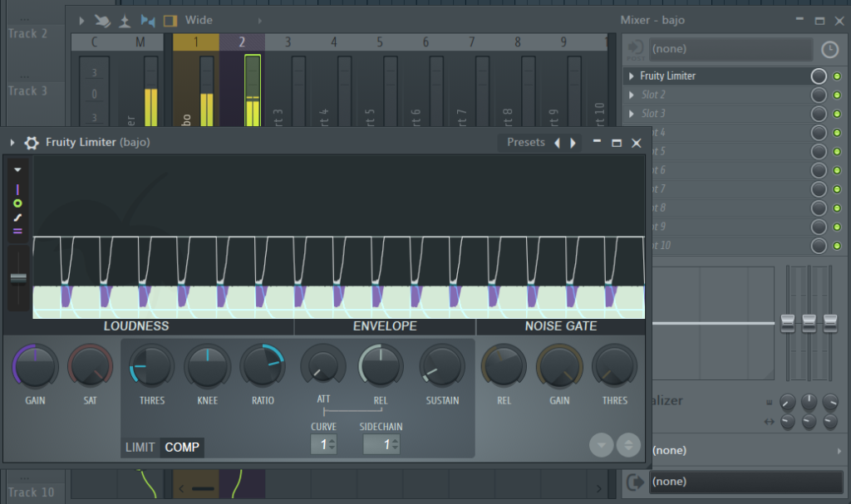The height and width of the screenshot is (504, 851).
Task: Toggle Slot 4 enable LED
Action: point(837,133)
